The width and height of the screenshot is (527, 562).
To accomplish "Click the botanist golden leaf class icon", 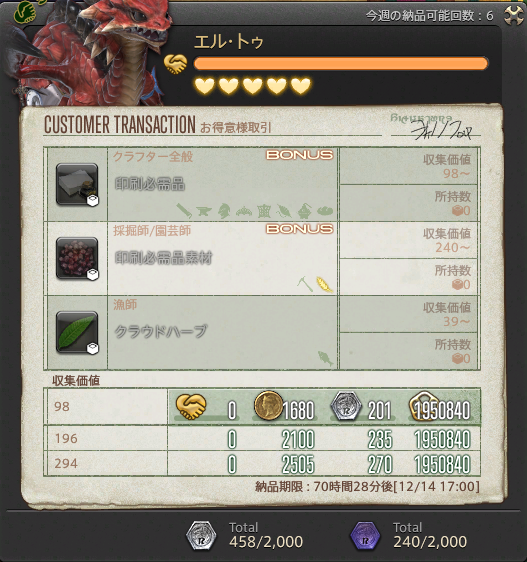I will point(324,285).
